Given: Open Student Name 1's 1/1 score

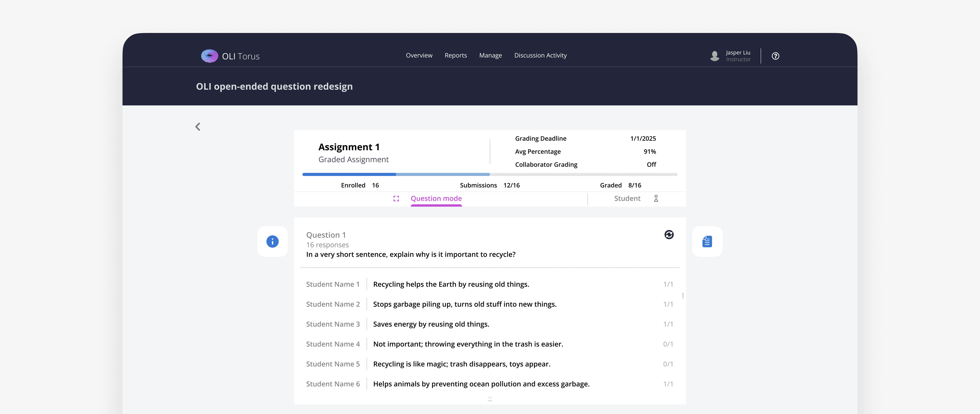Looking at the screenshot, I should click(668, 284).
